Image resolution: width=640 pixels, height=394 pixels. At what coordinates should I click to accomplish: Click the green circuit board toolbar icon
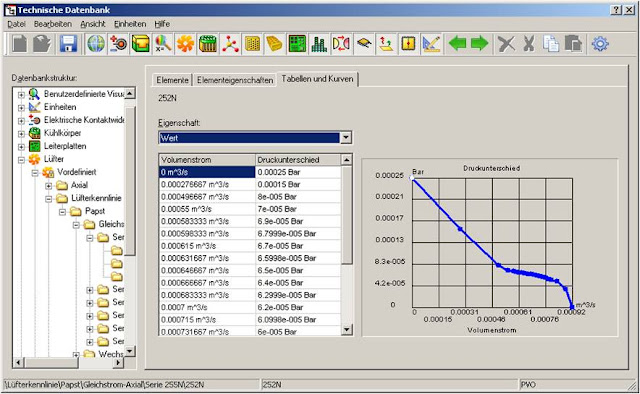(x=297, y=44)
